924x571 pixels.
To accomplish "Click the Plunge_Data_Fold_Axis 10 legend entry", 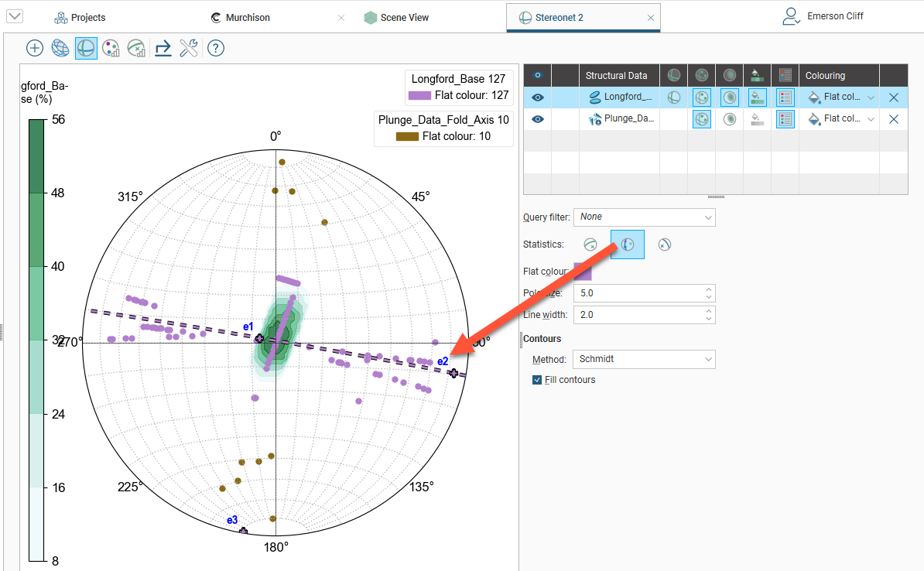I will pyautogui.click(x=443, y=128).
